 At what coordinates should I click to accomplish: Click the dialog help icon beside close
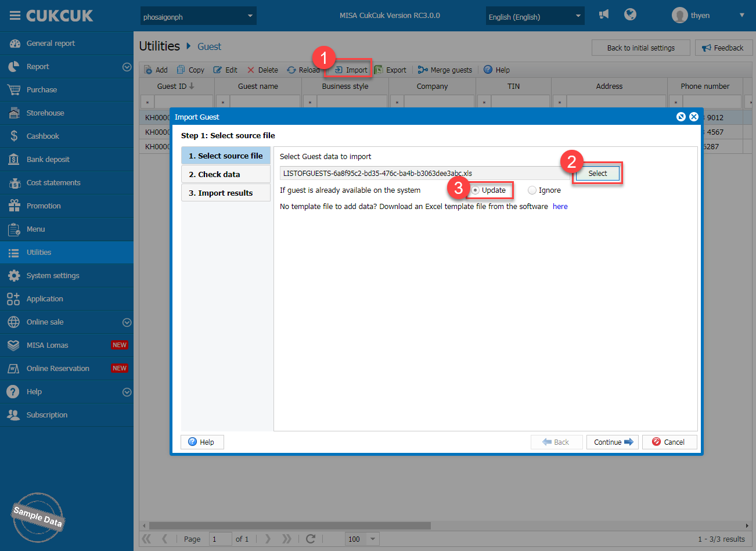pyautogui.click(x=681, y=117)
